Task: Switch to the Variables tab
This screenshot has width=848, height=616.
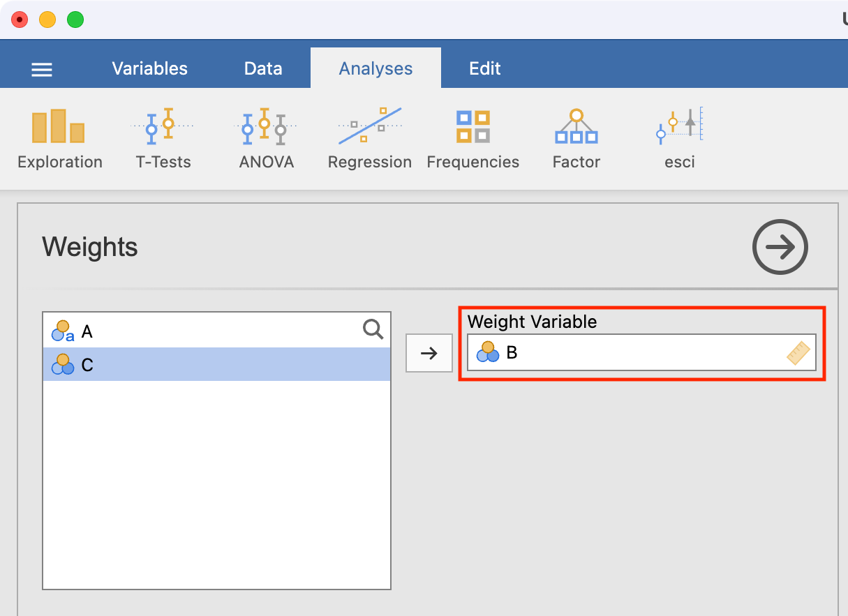Action: click(149, 69)
